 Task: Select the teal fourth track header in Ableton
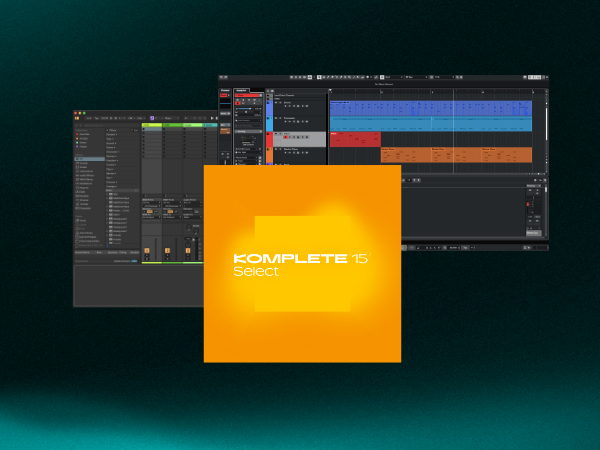210,125
